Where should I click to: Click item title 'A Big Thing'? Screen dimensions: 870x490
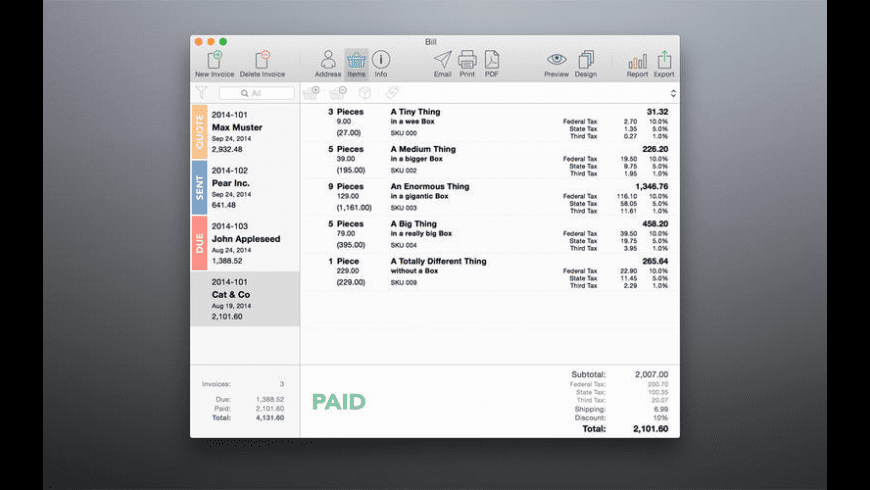point(413,224)
